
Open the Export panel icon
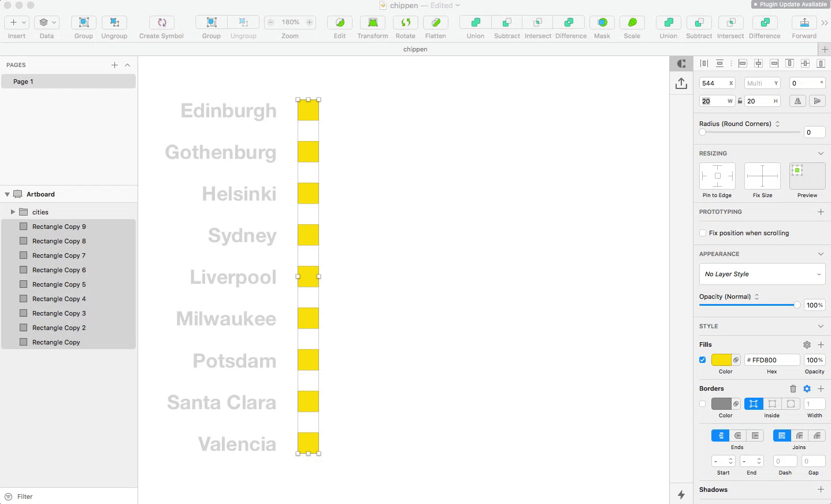click(x=681, y=83)
